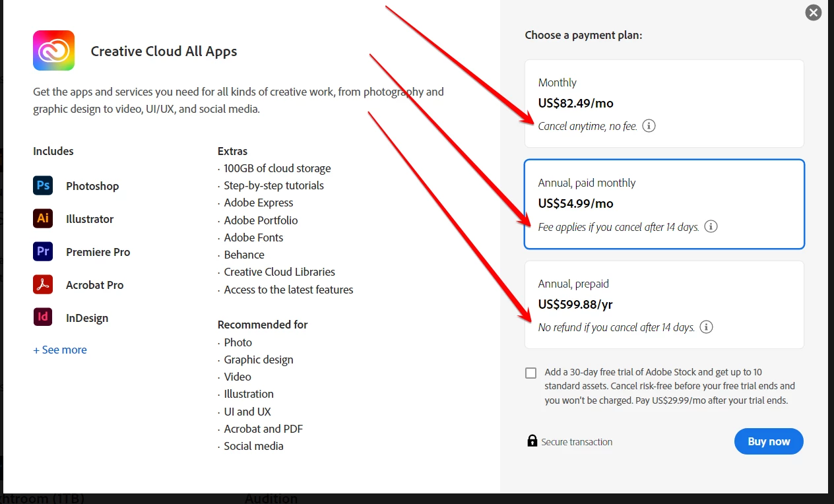Click the Adobe Express item
This screenshot has height=504, width=834.
[259, 203]
